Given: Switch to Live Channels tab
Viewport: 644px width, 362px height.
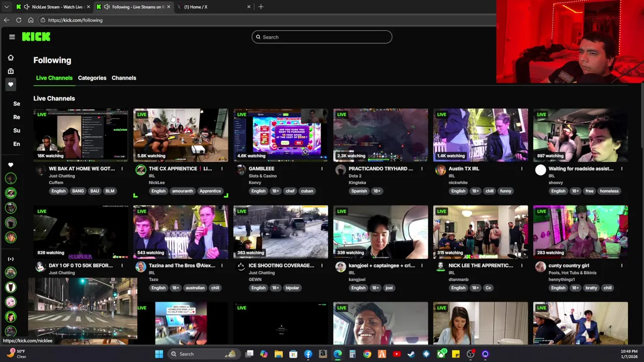Looking at the screenshot, I should [54, 78].
